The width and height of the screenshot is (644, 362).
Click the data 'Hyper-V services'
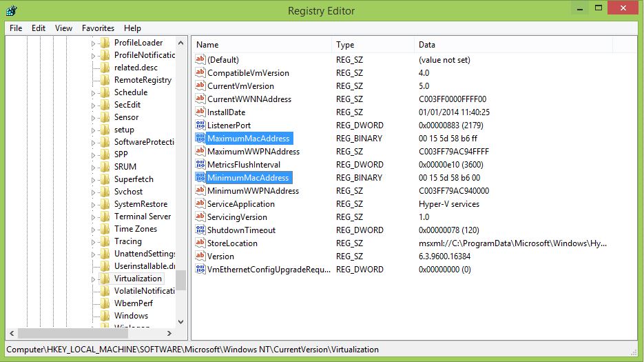point(449,204)
